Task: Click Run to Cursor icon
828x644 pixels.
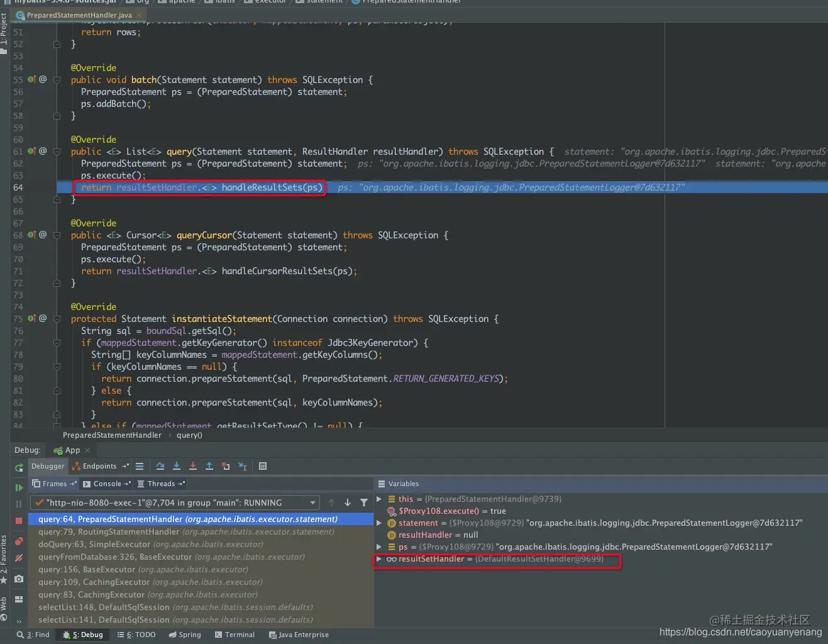Action: tap(242, 466)
